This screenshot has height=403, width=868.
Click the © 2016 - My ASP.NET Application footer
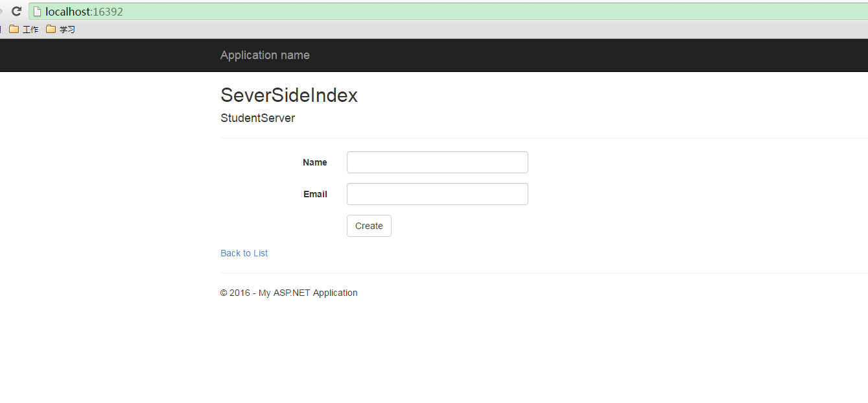(289, 293)
